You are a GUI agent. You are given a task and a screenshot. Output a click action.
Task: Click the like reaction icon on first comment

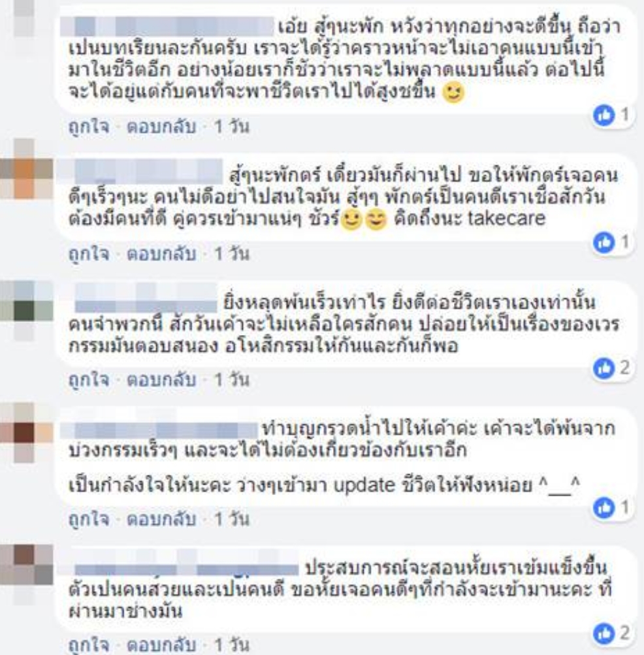coord(604,115)
